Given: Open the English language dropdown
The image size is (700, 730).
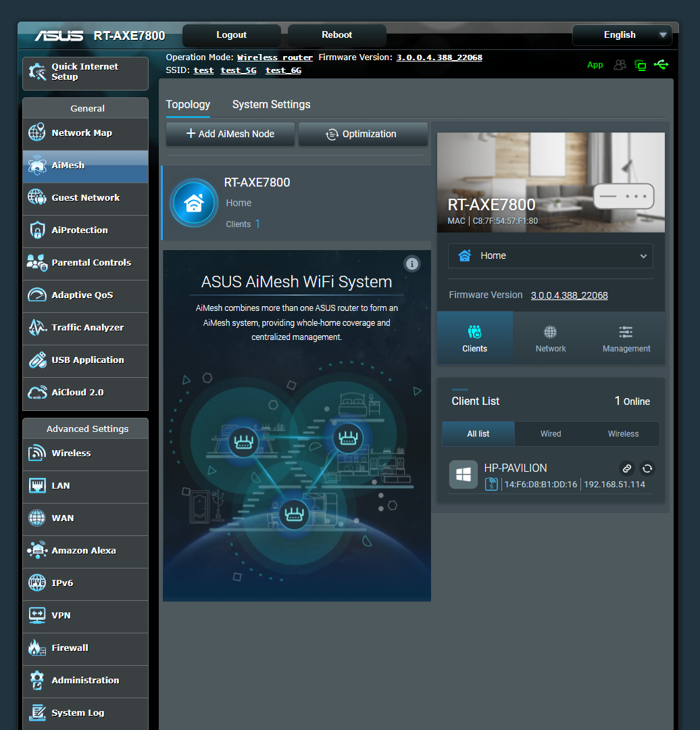Looking at the screenshot, I should tap(622, 35).
